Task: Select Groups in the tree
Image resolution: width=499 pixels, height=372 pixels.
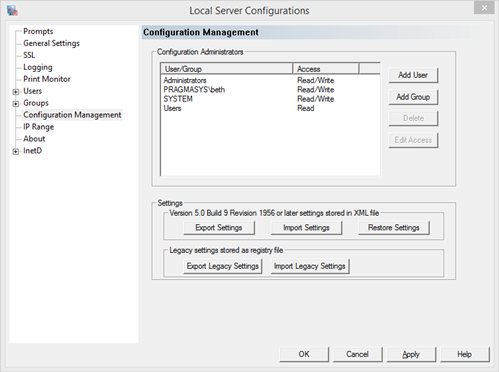Action: click(36, 103)
